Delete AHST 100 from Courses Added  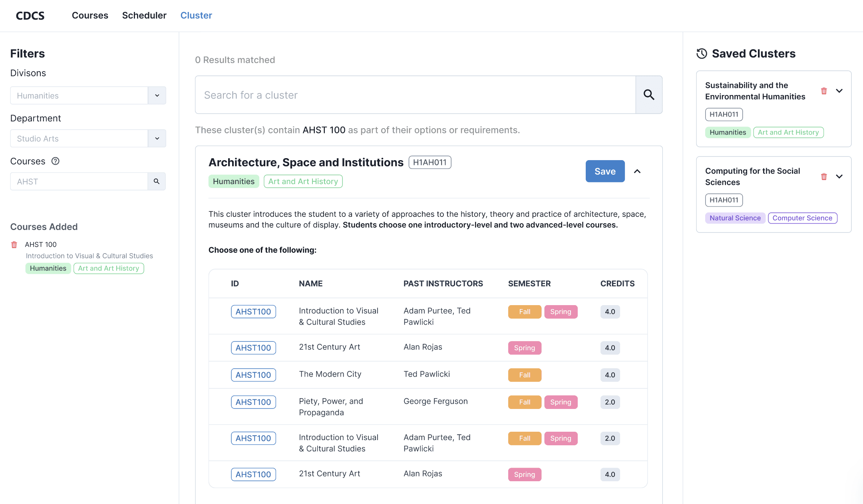click(x=14, y=244)
